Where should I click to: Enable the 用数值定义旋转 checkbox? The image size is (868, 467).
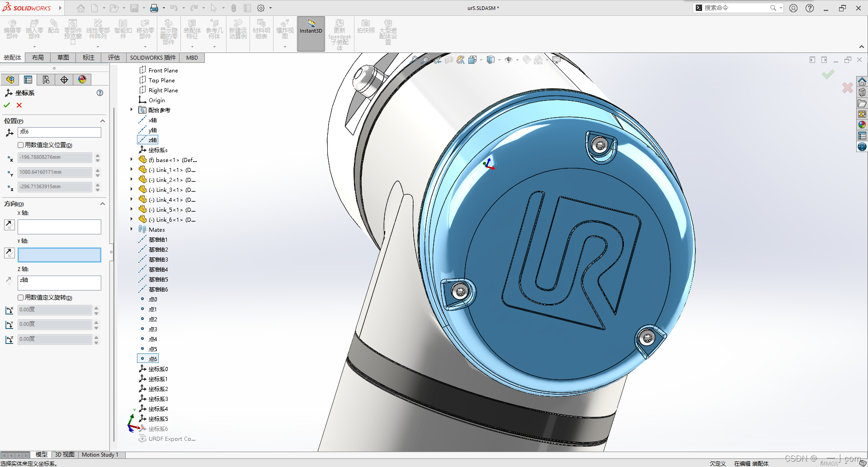pos(21,297)
